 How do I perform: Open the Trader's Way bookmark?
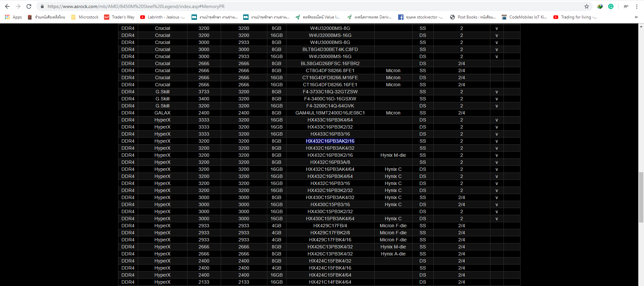pyautogui.click(x=119, y=17)
